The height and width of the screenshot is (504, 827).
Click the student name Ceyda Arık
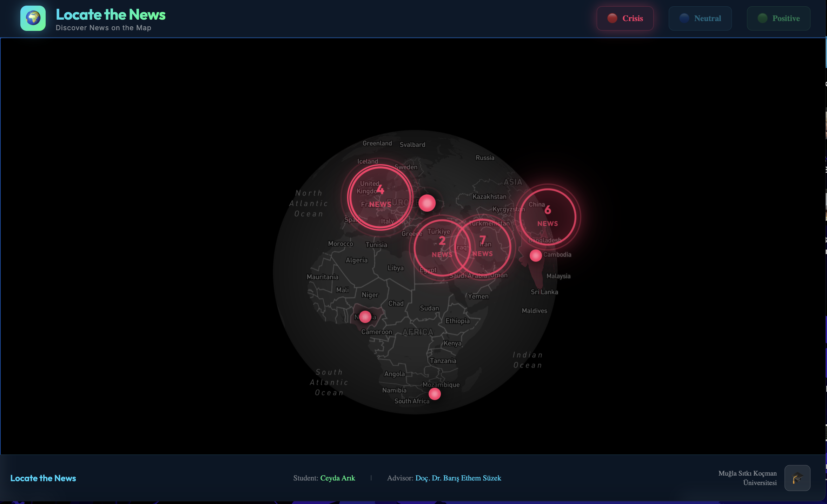point(338,478)
